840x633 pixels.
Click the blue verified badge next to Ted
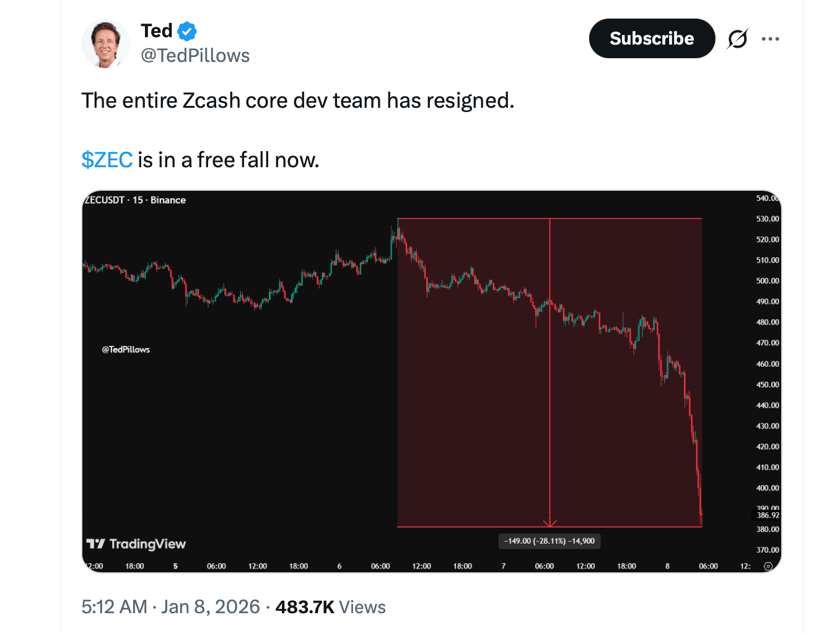pyautogui.click(x=187, y=30)
